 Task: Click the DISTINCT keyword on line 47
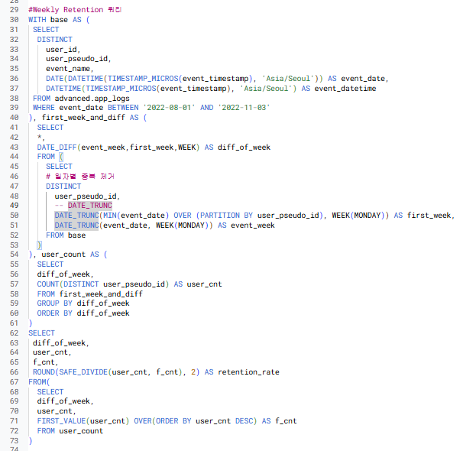(x=63, y=187)
